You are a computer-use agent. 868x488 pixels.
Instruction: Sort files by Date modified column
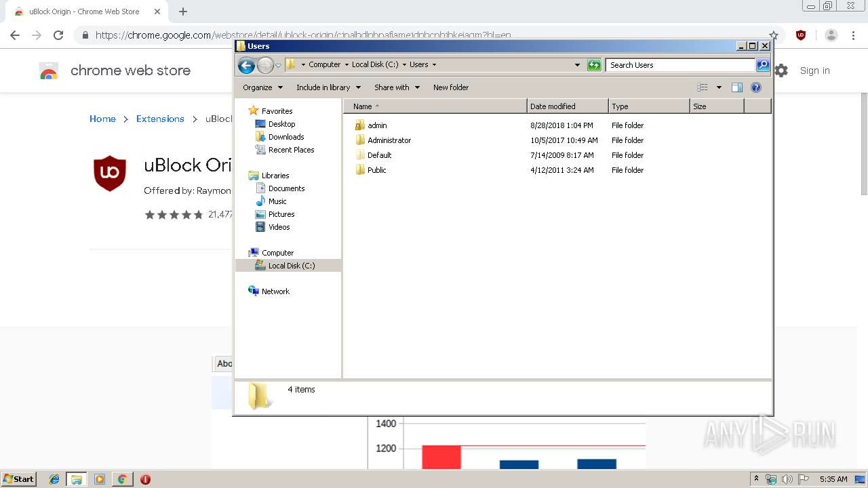[x=568, y=106]
